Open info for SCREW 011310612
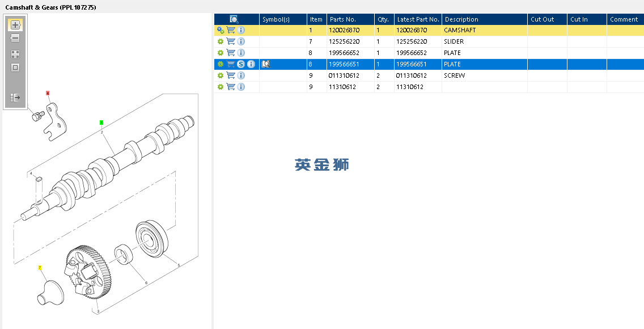Image resolution: width=644 pixels, height=329 pixels. pos(241,75)
